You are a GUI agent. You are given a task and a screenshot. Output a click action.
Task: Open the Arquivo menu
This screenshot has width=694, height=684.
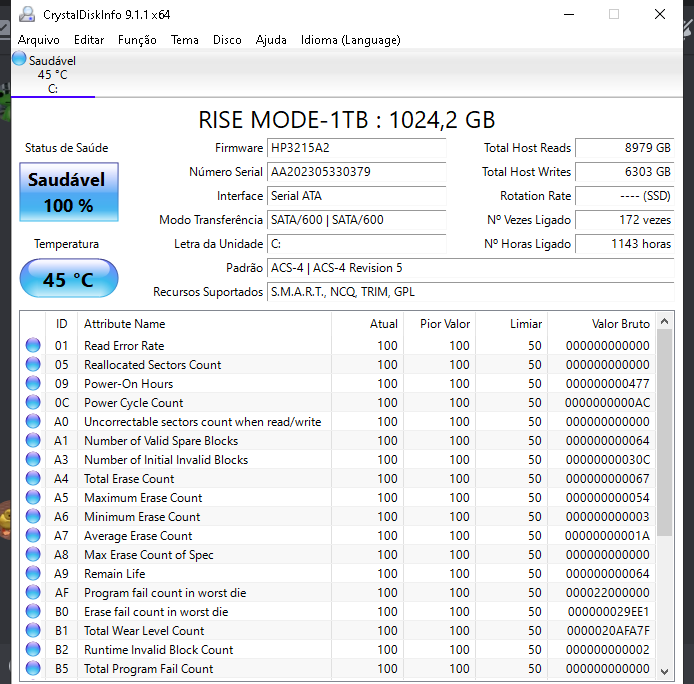[x=39, y=40]
